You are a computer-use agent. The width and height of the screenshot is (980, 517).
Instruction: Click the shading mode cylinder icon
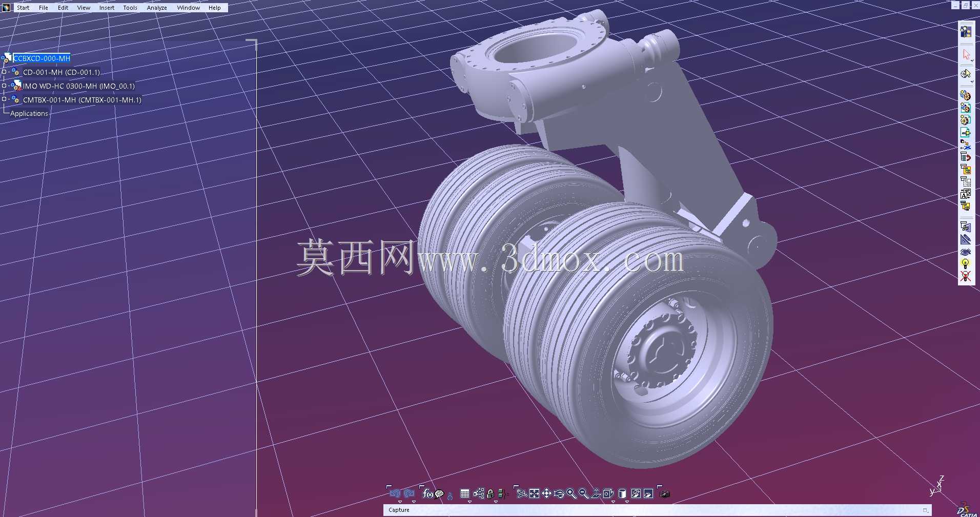[x=622, y=493]
